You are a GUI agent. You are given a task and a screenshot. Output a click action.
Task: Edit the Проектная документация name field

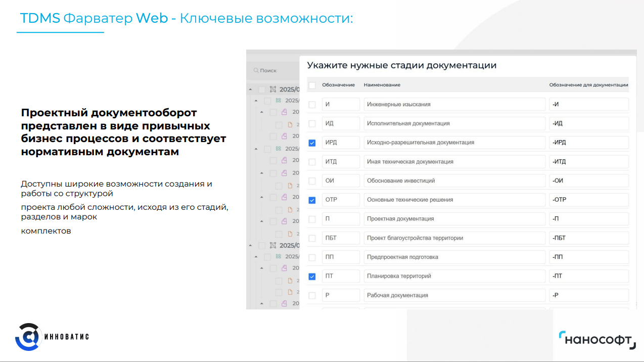[x=454, y=219]
